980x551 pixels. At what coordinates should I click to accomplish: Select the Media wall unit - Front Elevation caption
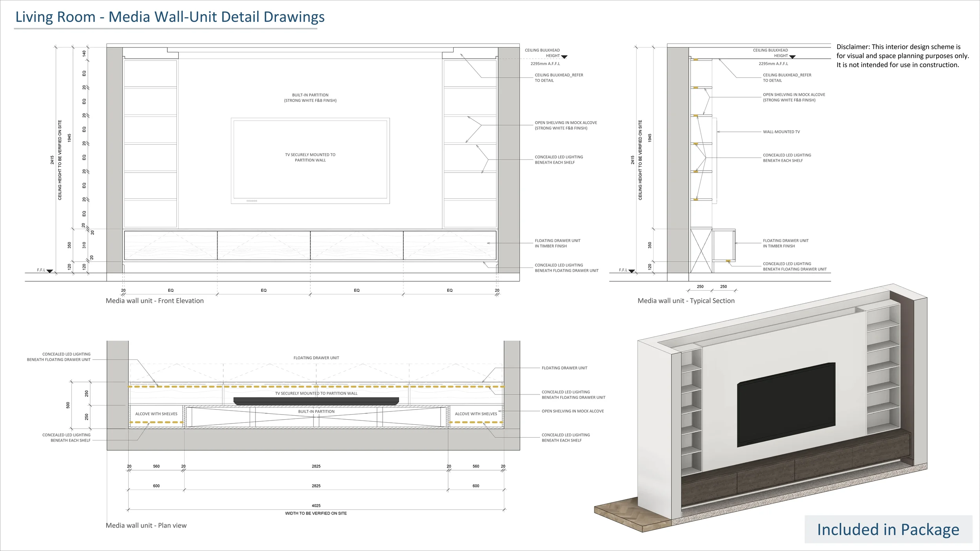click(x=154, y=301)
